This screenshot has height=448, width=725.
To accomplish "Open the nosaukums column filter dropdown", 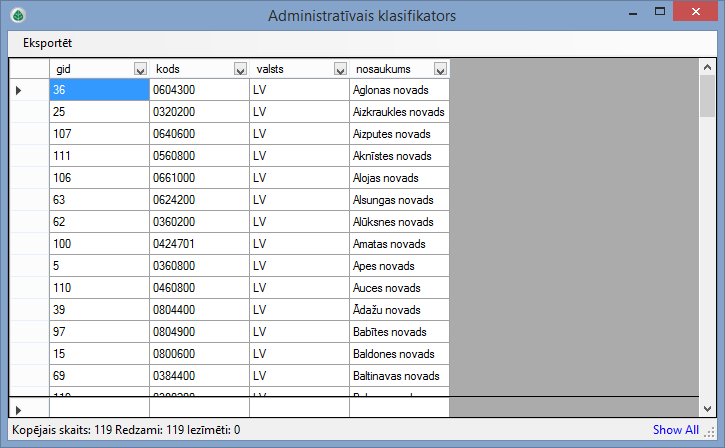I will (x=440, y=69).
